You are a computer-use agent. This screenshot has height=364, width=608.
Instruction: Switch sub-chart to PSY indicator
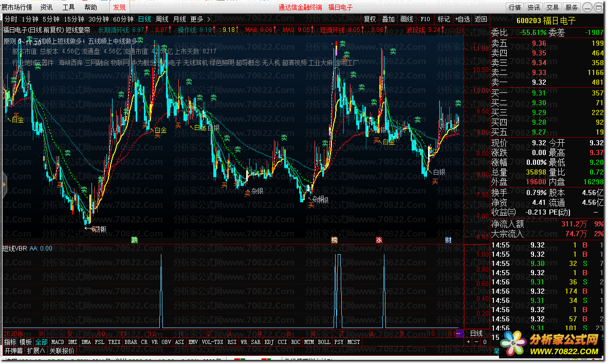(x=339, y=342)
